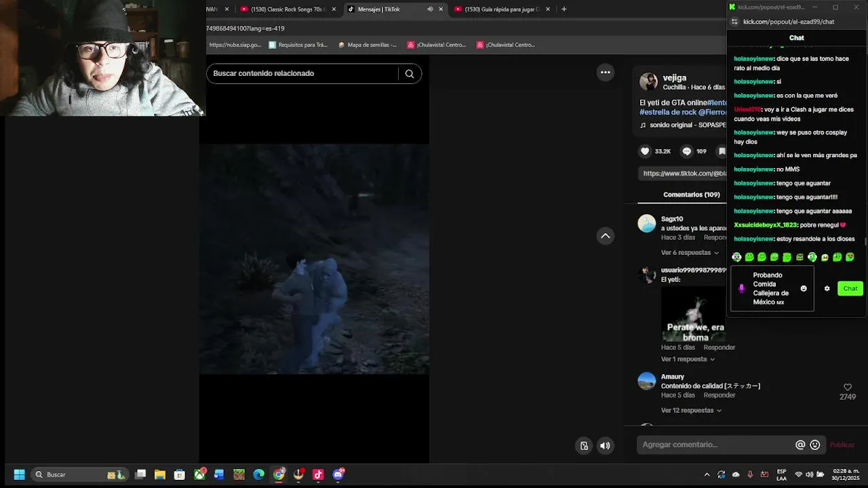Click the browser address bar URL
Screen dimensions: 868x488
pos(245,28)
